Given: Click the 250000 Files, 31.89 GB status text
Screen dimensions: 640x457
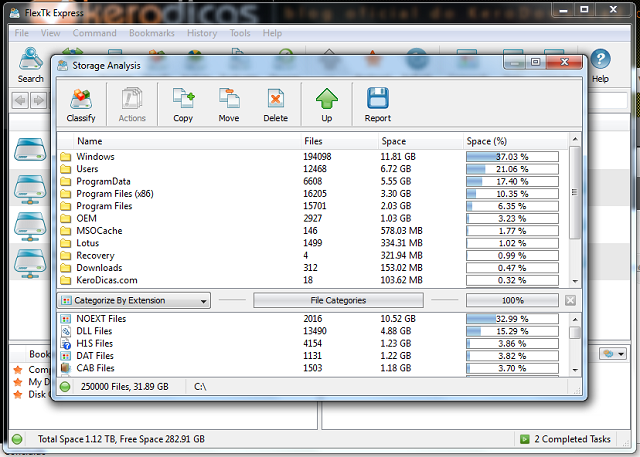Looking at the screenshot, I should tap(124, 386).
